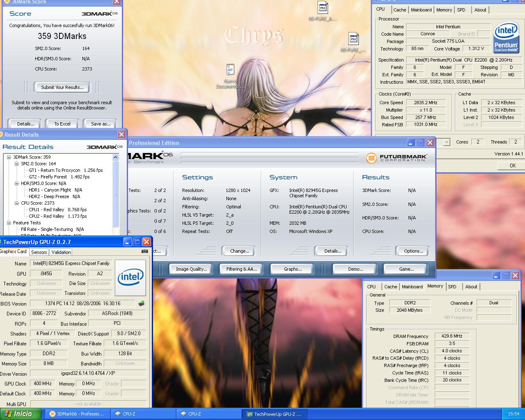Click the Core Speed 2835.2 MHz value
525x420 pixels.
tap(425, 103)
